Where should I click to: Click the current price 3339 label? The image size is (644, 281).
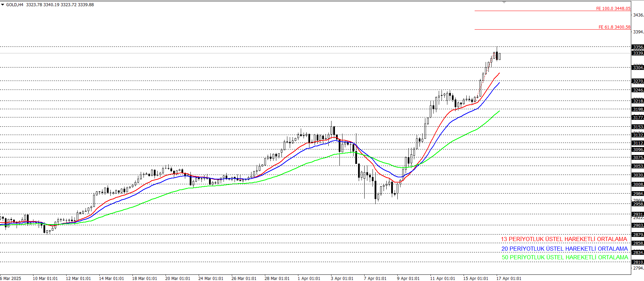(x=638, y=53)
